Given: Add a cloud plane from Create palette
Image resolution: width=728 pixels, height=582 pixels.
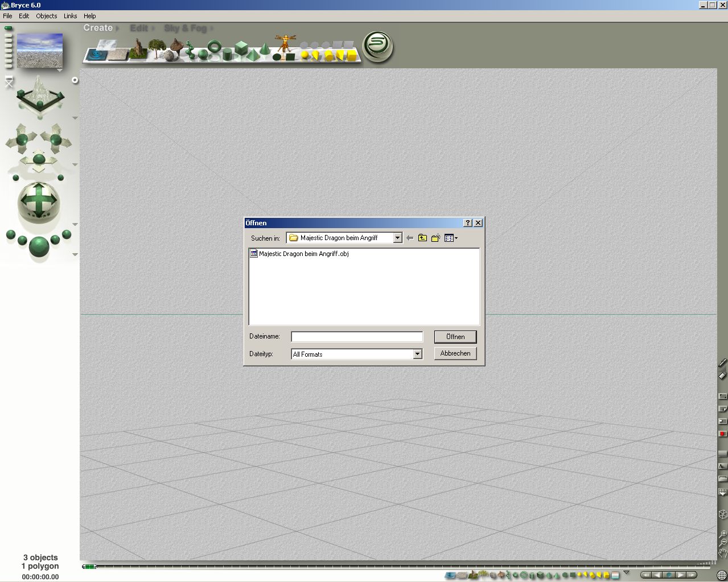Looking at the screenshot, I should pyautogui.click(x=106, y=45).
